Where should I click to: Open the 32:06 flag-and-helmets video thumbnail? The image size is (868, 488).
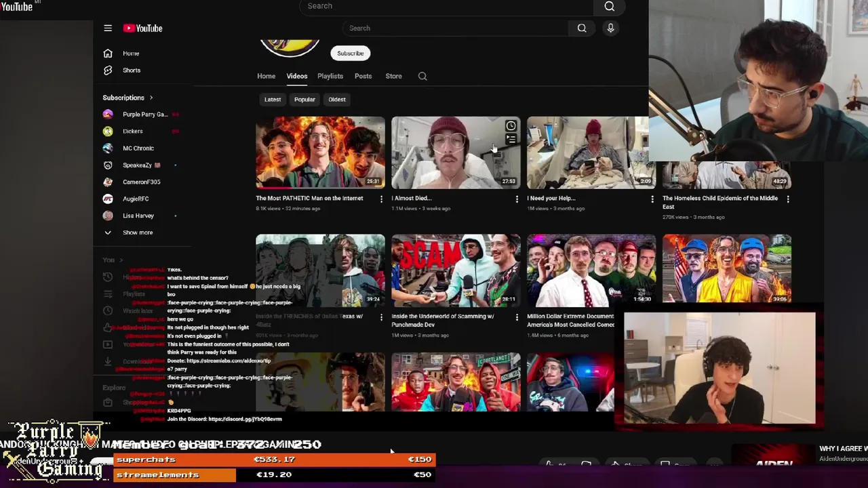(x=727, y=268)
